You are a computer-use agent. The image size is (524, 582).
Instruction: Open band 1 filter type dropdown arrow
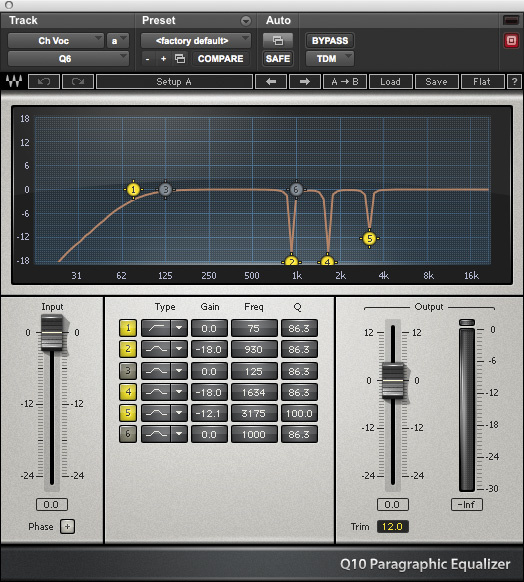179,328
